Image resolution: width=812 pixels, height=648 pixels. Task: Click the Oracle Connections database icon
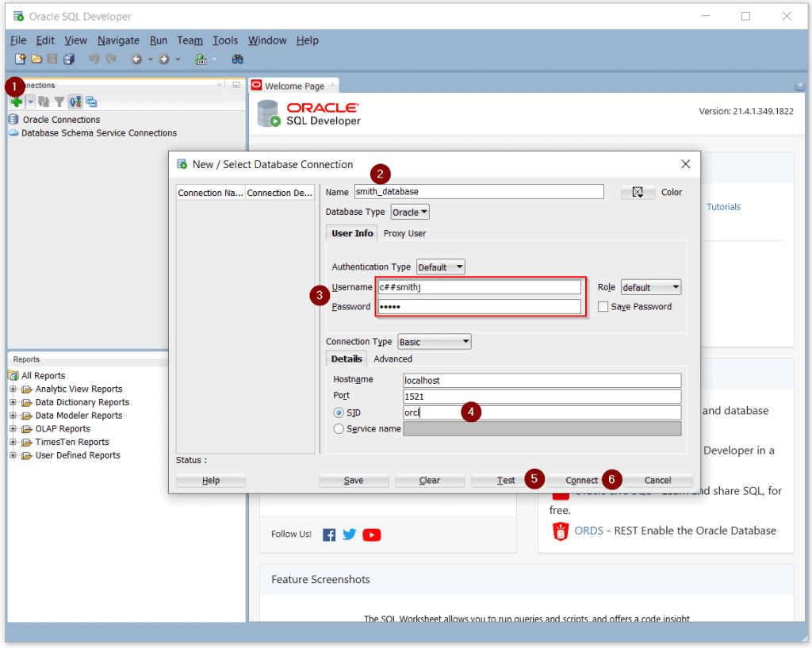13,119
